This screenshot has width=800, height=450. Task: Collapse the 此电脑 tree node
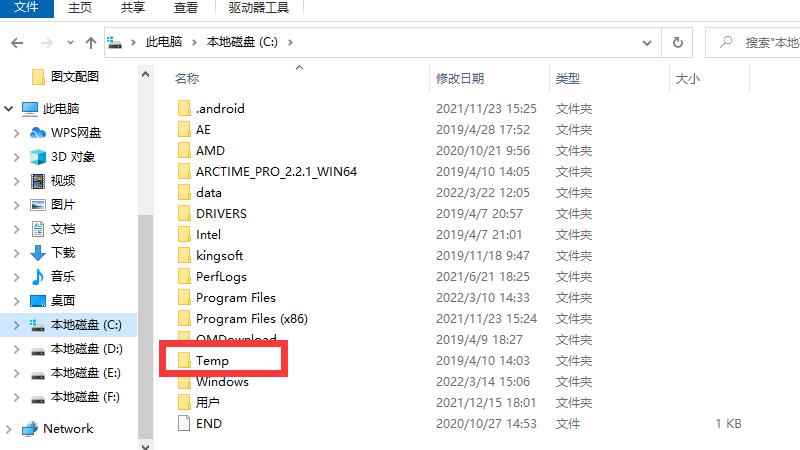pos(8,109)
